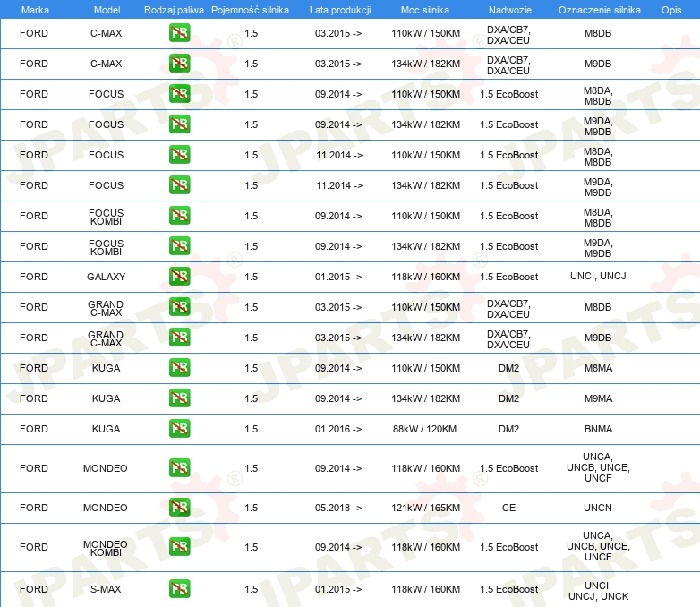Image resolution: width=700 pixels, height=607 pixels.
Task: Click the fuel icon in the FOCUS 09.2014 134kW hatchback row
Action: (179, 124)
